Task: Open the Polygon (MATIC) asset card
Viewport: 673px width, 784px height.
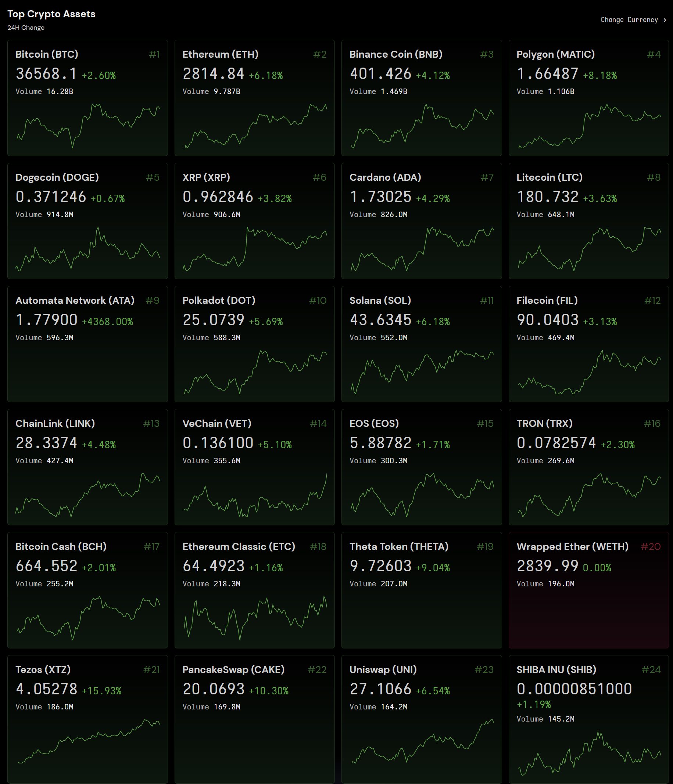Action: tap(588, 98)
